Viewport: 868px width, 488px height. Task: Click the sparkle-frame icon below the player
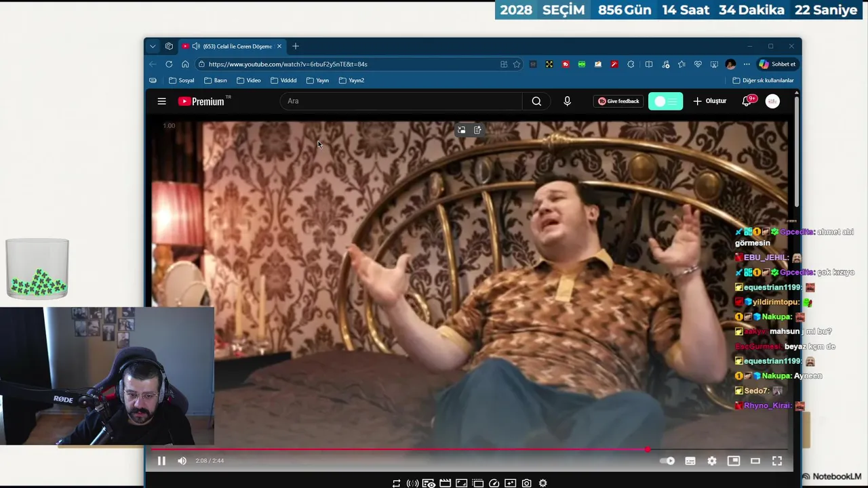pos(510,483)
